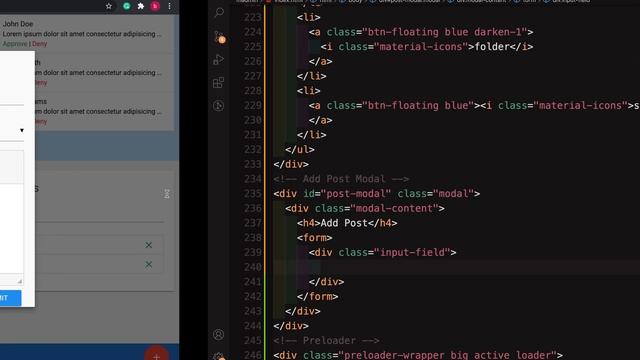Deny the third comment in the list
The height and width of the screenshot is (360, 640).
coord(41,121)
